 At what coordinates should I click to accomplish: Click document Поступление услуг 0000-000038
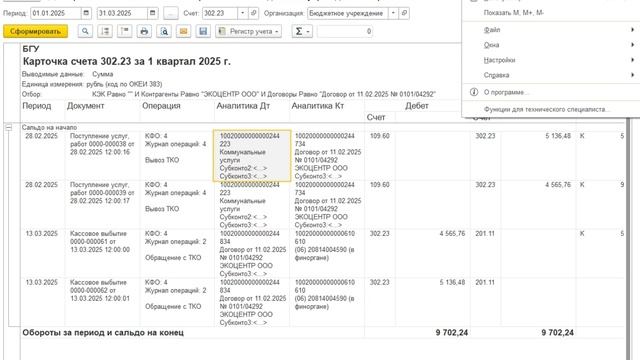tap(102, 144)
